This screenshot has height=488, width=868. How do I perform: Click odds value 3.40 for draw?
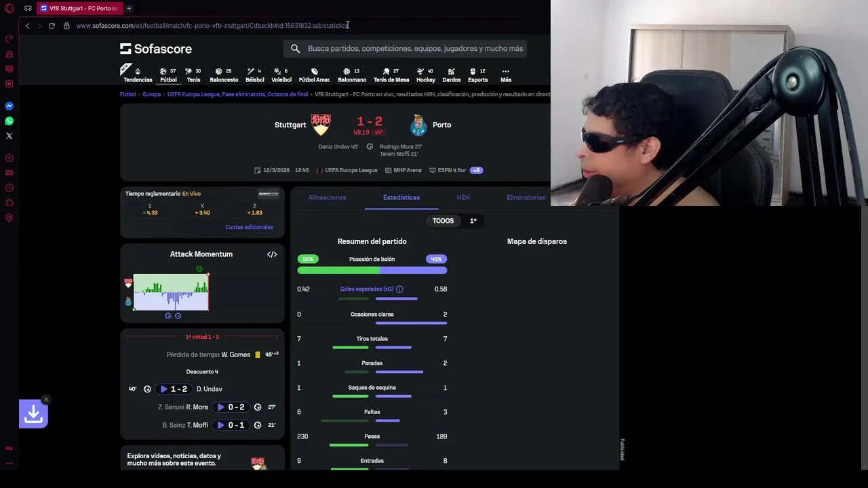click(x=202, y=213)
